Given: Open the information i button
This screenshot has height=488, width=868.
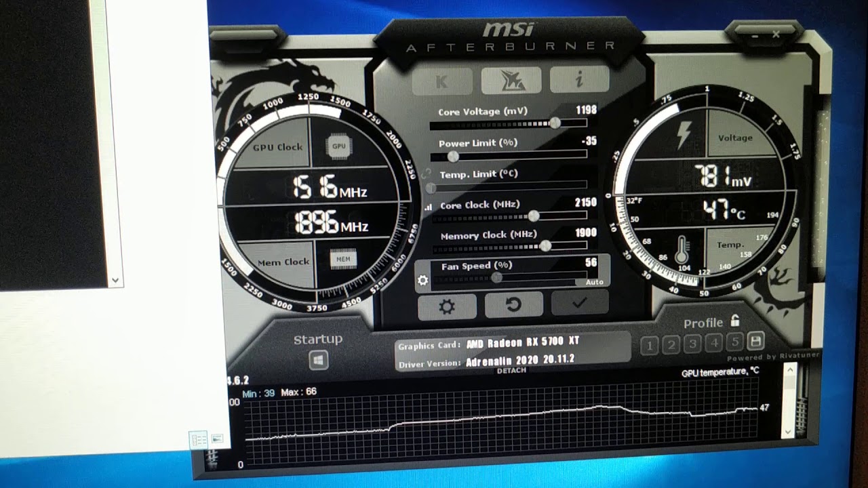Looking at the screenshot, I should 579,79.
